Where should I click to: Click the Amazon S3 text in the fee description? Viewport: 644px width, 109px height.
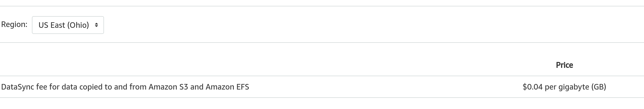point(168,87)
